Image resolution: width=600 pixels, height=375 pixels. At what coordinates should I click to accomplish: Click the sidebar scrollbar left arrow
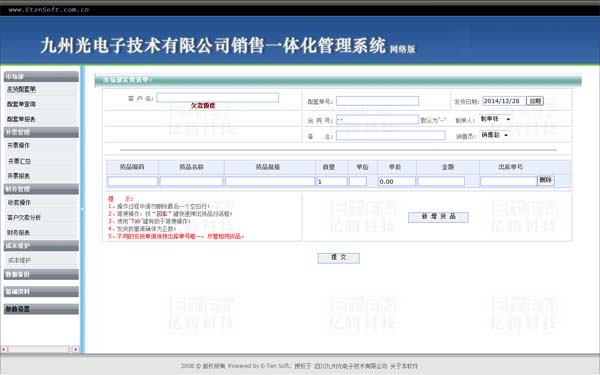click(3, 349)
